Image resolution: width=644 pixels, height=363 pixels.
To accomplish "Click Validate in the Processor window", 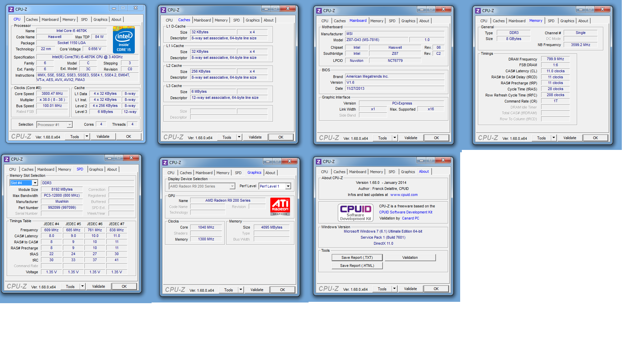I will pyautogui.click(x=103, y=136).
